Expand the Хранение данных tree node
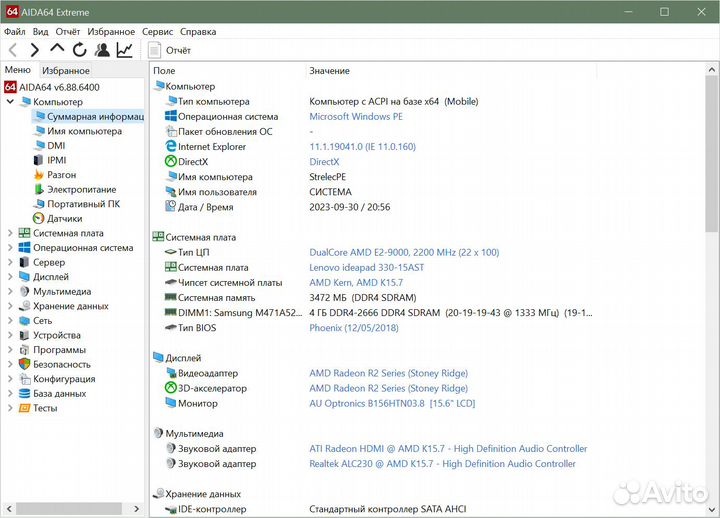 11,306
